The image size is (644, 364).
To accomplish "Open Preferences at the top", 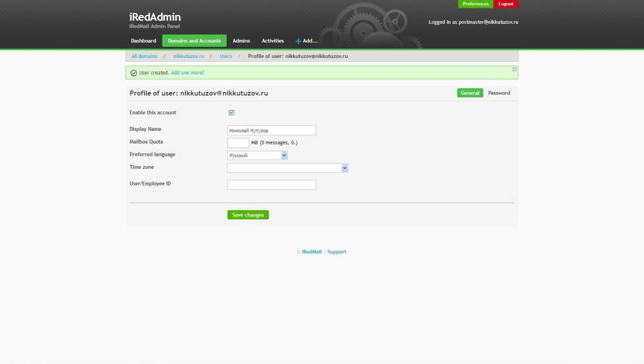I will click(x=476, y=4).
